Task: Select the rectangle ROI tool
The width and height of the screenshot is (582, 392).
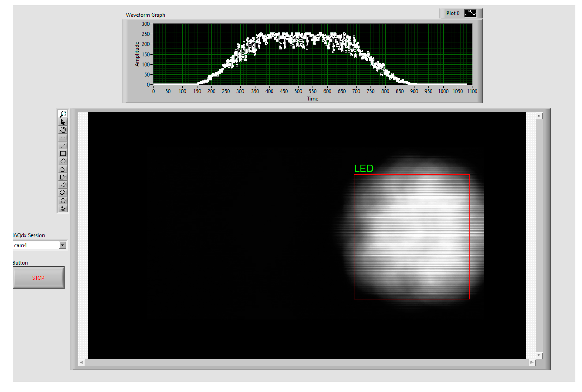Action: 63,154
